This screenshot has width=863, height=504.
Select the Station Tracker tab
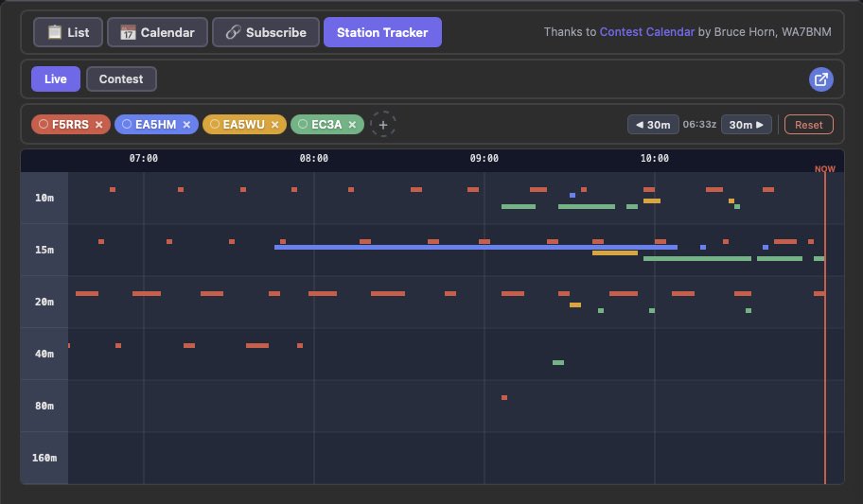[x=382, y=32]
